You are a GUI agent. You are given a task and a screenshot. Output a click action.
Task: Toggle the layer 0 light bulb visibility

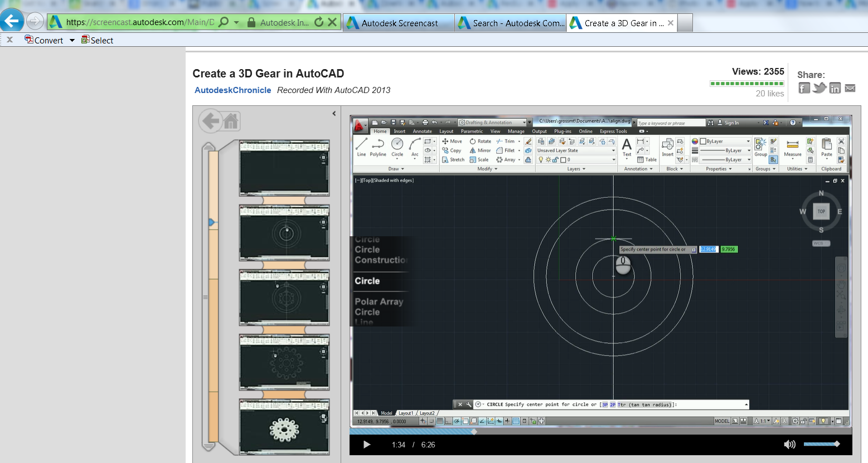541,159
